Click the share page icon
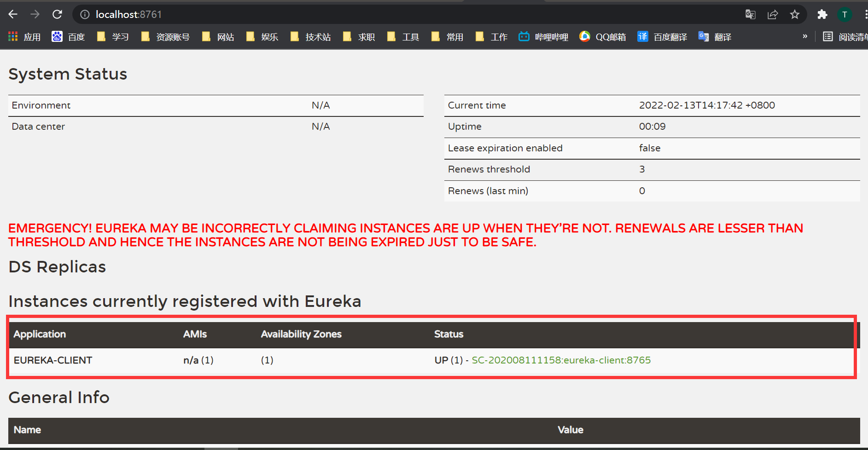This screenshot has height=450, width=868. pyautogui.click(x=773, y=15)
